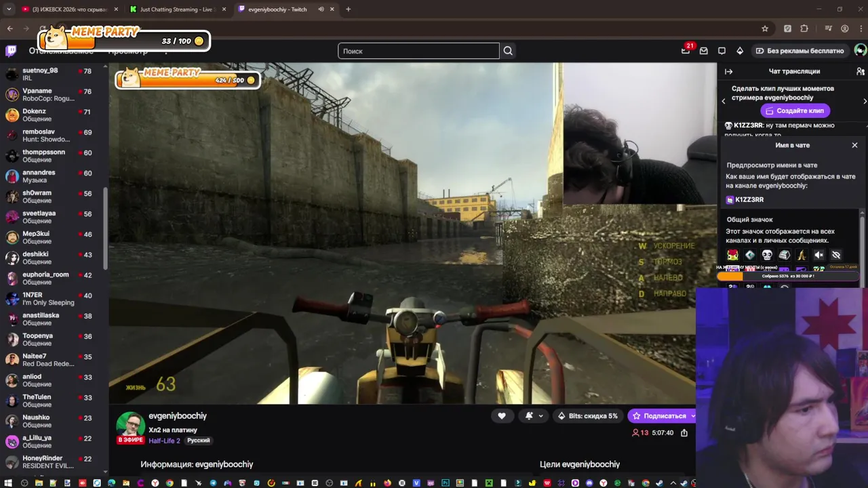The height and width of the screenshot is (488, 868).
Task: Open the Half-Life 2 category link
Action: point(164,441)
